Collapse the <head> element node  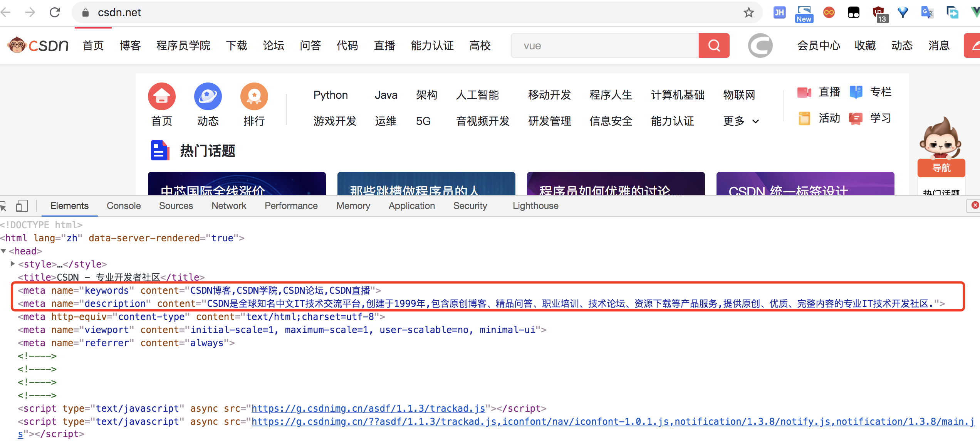coord(3,251)
